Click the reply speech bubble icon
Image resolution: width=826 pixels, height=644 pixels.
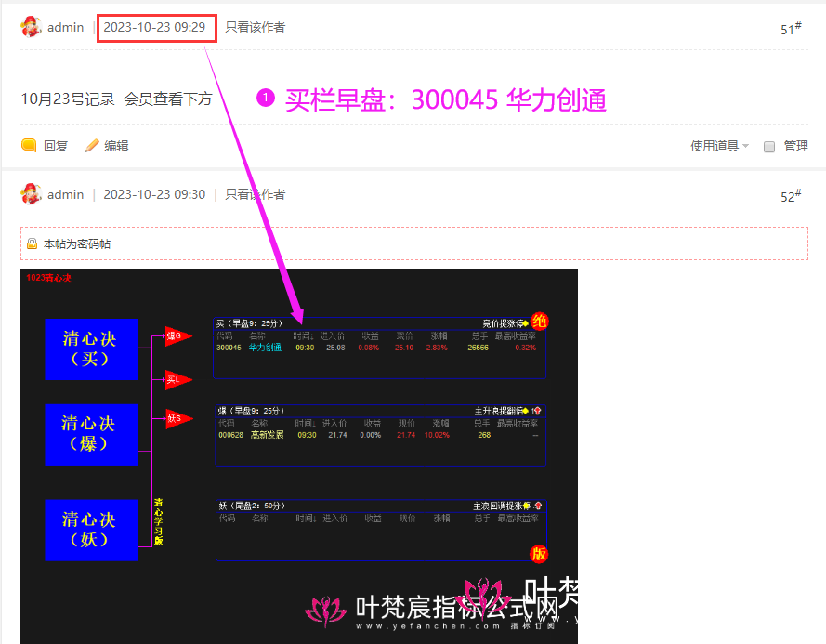(x=29, y=145)
